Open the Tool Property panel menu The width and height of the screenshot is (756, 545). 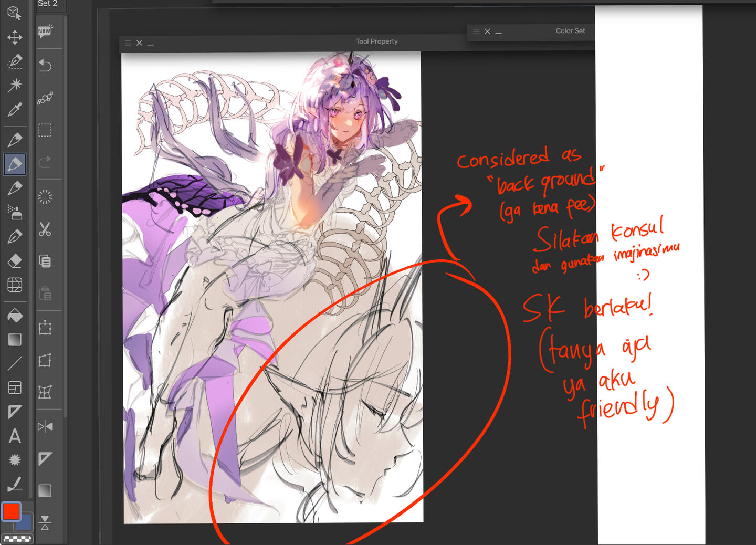pyautogui.click(x=128, y=43)
